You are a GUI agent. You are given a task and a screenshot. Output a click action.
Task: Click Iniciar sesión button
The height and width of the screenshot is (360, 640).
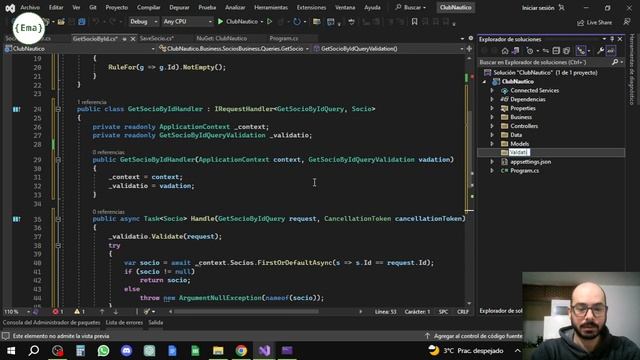pos(543,8)
